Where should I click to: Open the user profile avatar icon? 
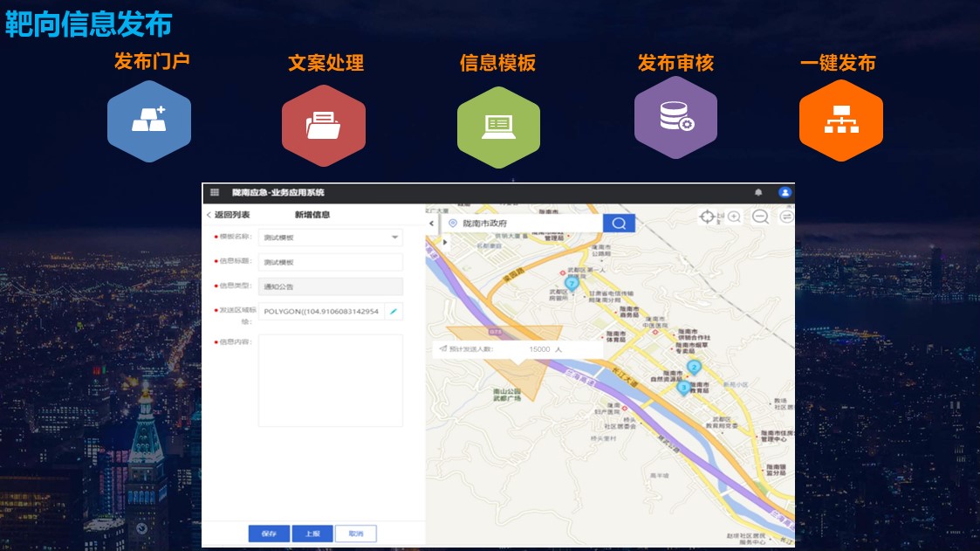785,193
